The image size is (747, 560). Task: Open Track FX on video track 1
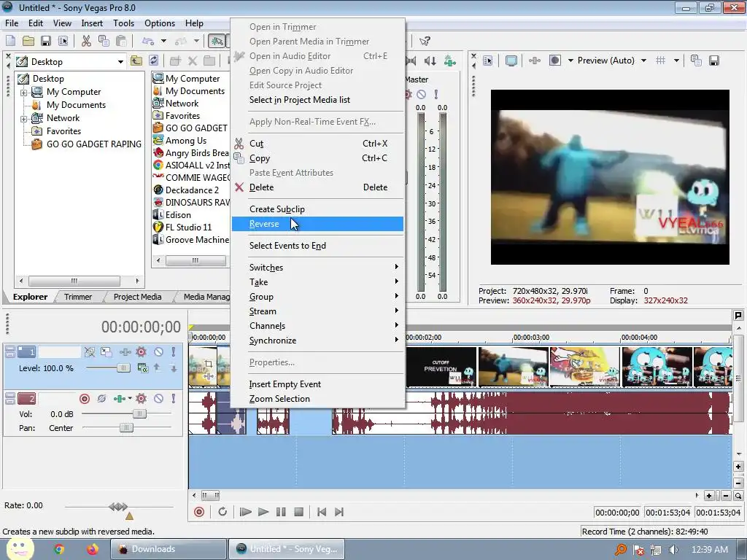[x=141, y=352]
